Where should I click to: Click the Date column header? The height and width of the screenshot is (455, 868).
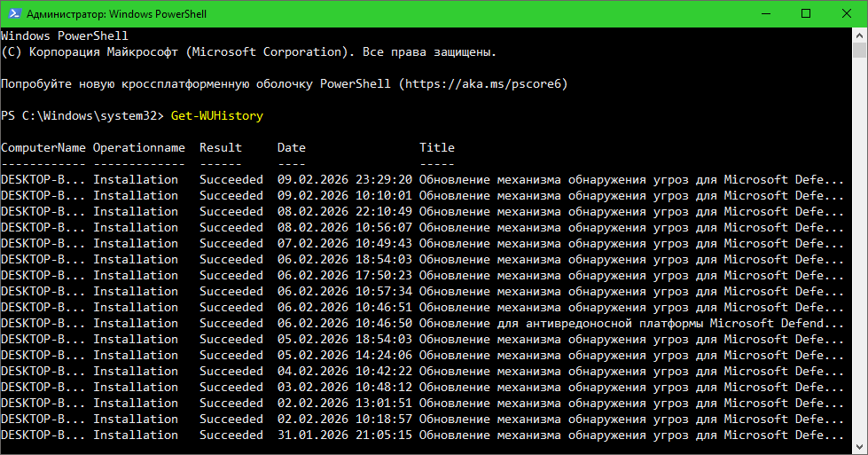[291, 148]
